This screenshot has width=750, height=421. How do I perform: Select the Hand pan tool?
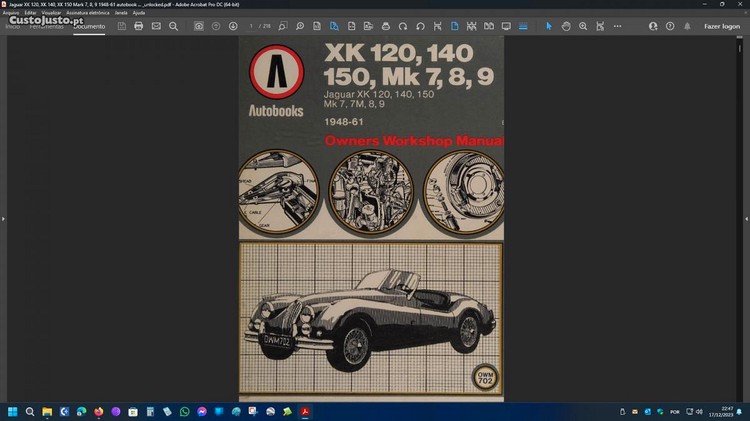(x=566, y=26)
